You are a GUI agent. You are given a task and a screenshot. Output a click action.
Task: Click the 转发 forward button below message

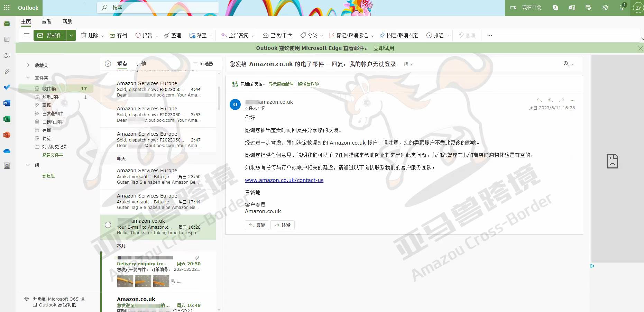(x=283, y=225)
